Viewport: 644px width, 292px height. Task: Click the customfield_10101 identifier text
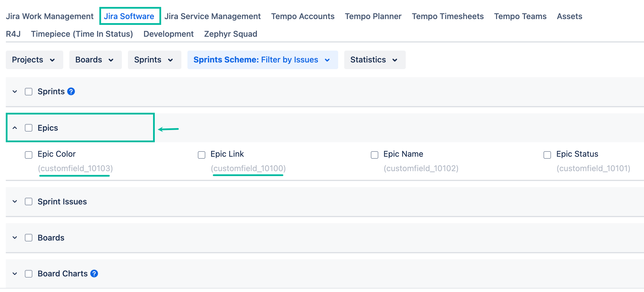point(593,168)
